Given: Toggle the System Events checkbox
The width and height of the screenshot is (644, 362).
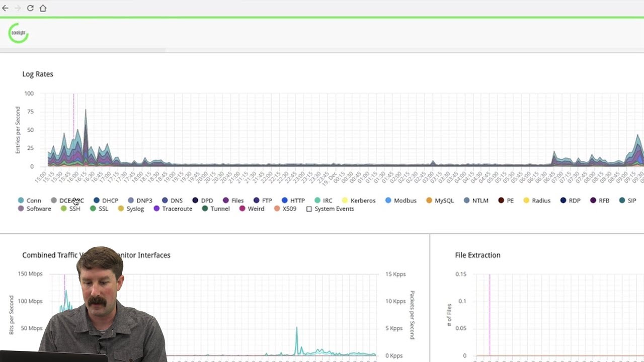Looking at the screenshot, I should click(x=309, y=209).
